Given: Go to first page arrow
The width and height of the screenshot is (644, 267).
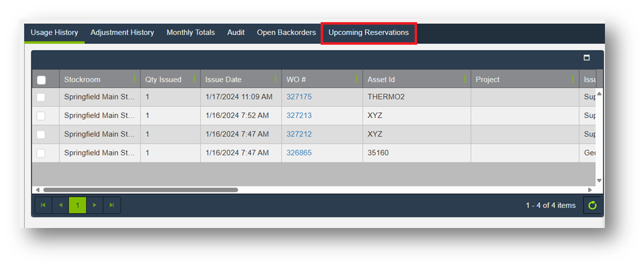Looking at the screenshot, I should point(43,205).
